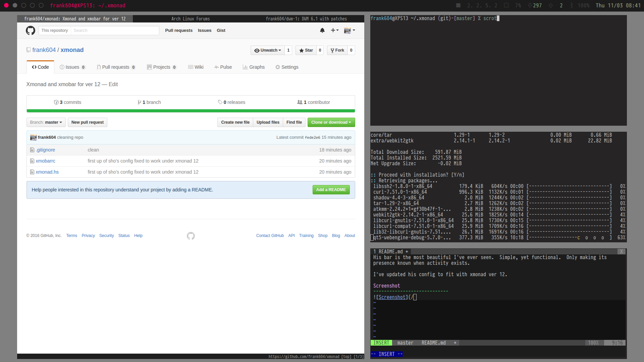644x362 pixels.
Task: Click the green language bar
Action: tap(191, 111)
